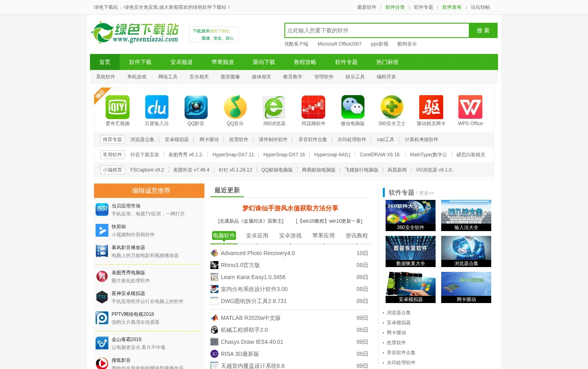Click the Rhino3.0官方版 list icon
This screenshot has width=588, height=369.
click(x=214, y=265)
